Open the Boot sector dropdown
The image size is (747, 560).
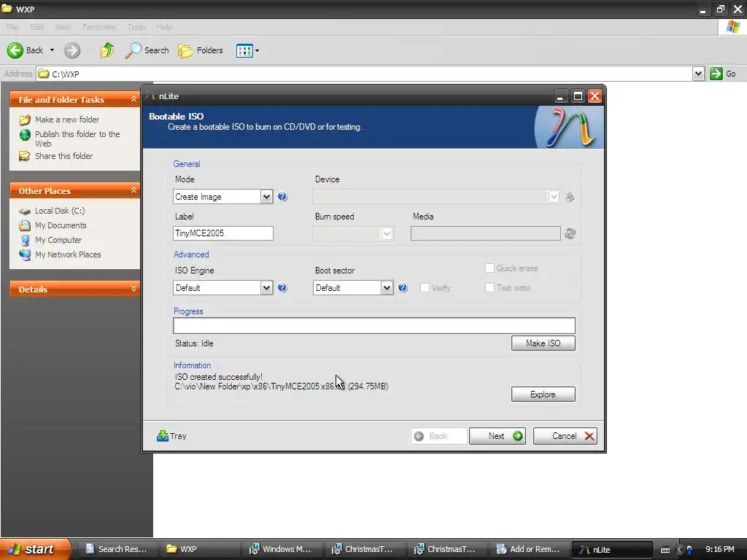pyautogui.click(x=387, y=287)
